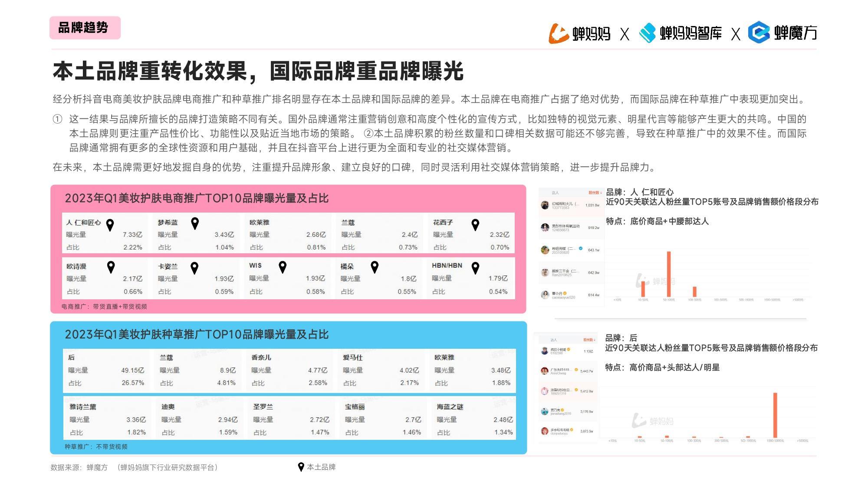
Task: Select the 迪奥 brand name
Action: tap(168, 407)
